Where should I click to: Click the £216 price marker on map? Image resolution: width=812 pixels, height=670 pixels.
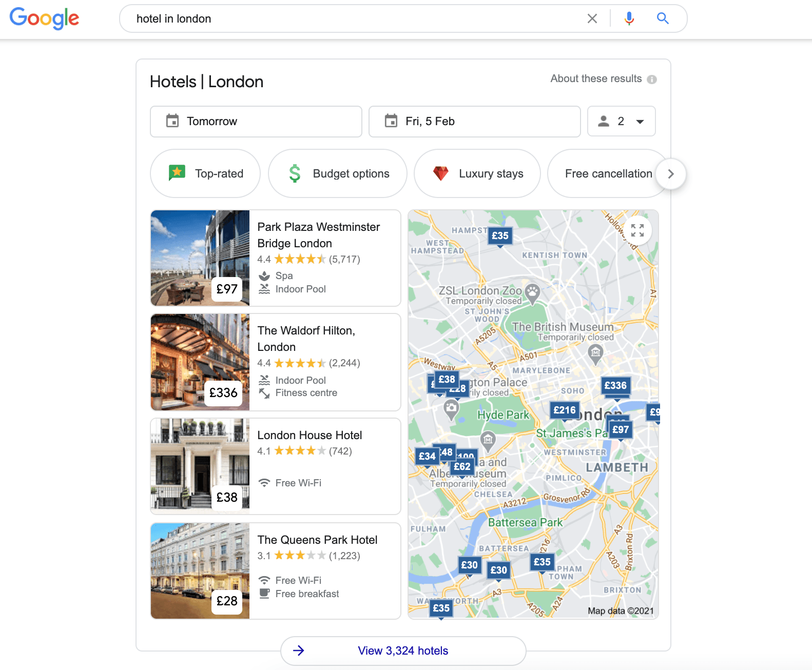[564, 410]
